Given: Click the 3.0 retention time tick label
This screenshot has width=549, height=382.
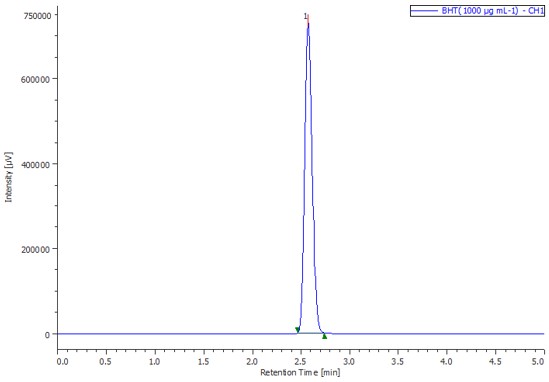Looking at the screenshot, I should pos(349,362).
